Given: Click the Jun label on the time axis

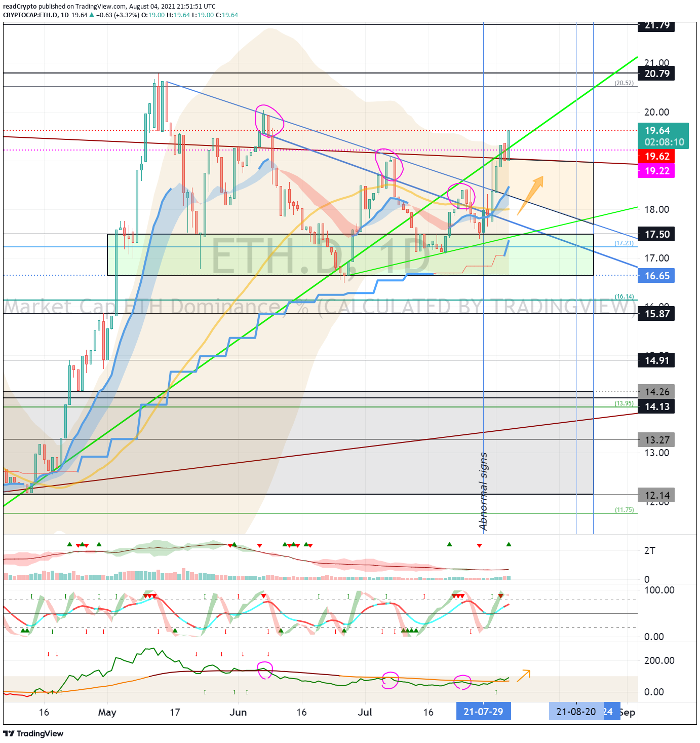Looking at the screenshot, I should click(x=238, y=712).
